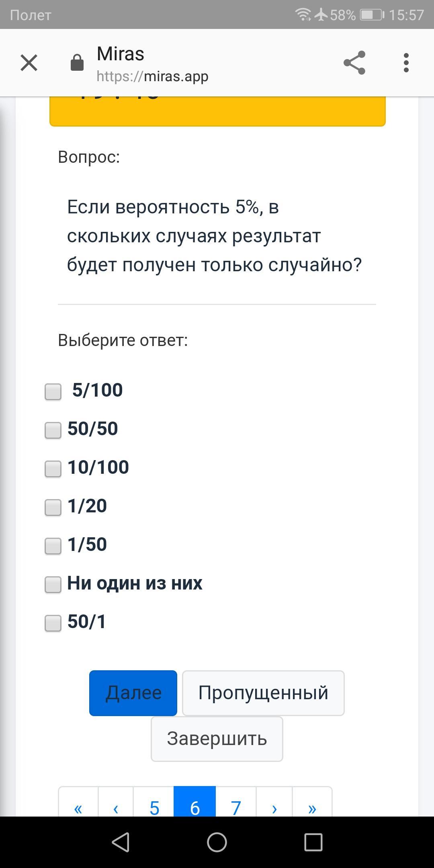Tap the share icon
Screen dimensions: 434x868
coord(354,63)
